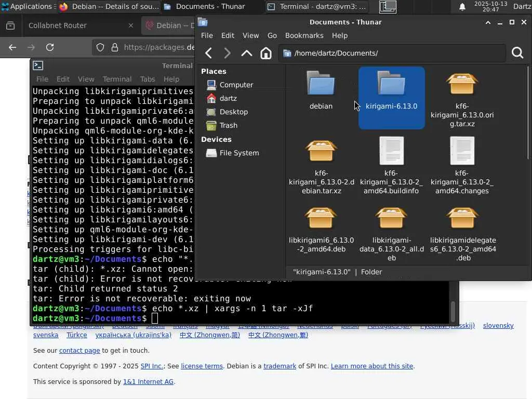Reload the Firefox page
This screenshot has width=532, height=399.
[x=50, y=47]
